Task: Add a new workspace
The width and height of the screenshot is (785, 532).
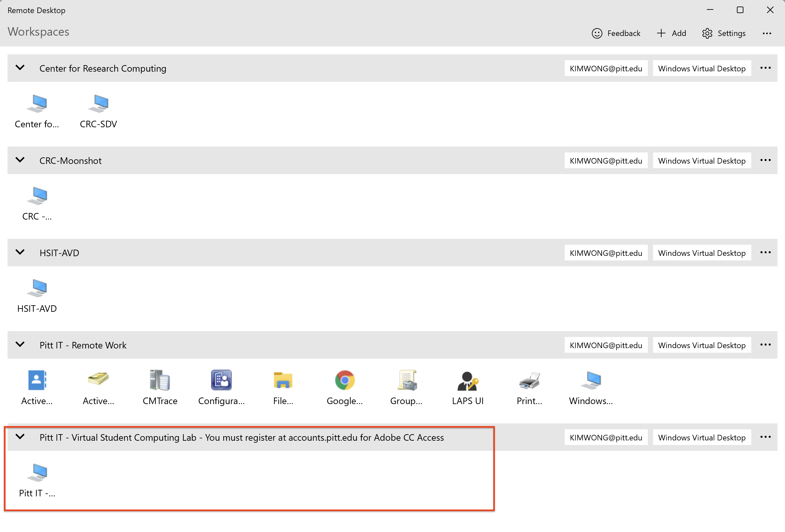Action: click(x=671, y=33)
